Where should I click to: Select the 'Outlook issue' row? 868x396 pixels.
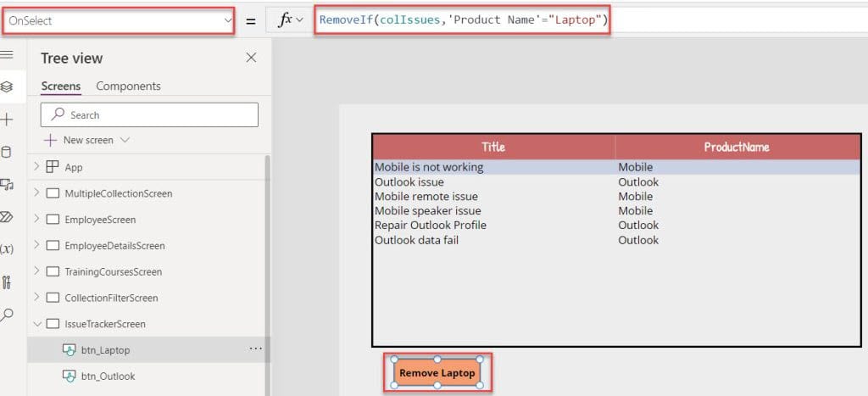[x=616, y=181]
